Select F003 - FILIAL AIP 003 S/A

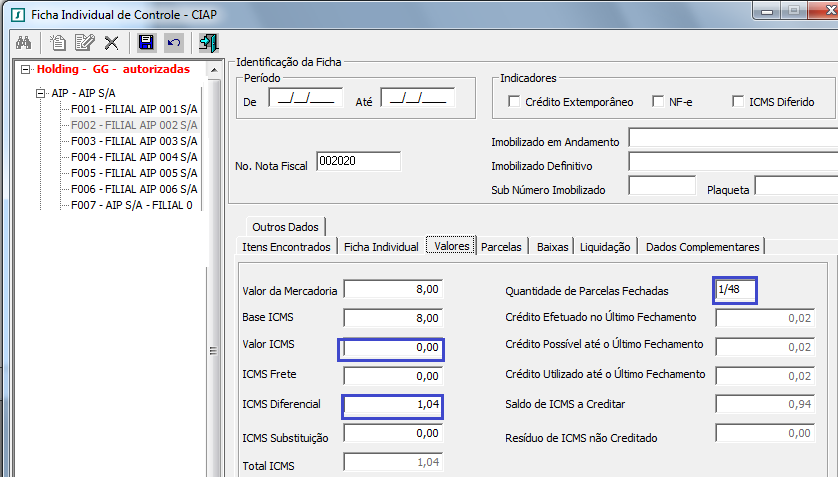pos(134,141)
